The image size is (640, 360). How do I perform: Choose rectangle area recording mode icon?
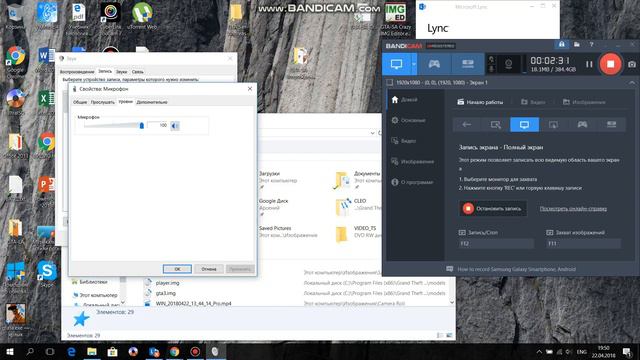click(496, 124)
